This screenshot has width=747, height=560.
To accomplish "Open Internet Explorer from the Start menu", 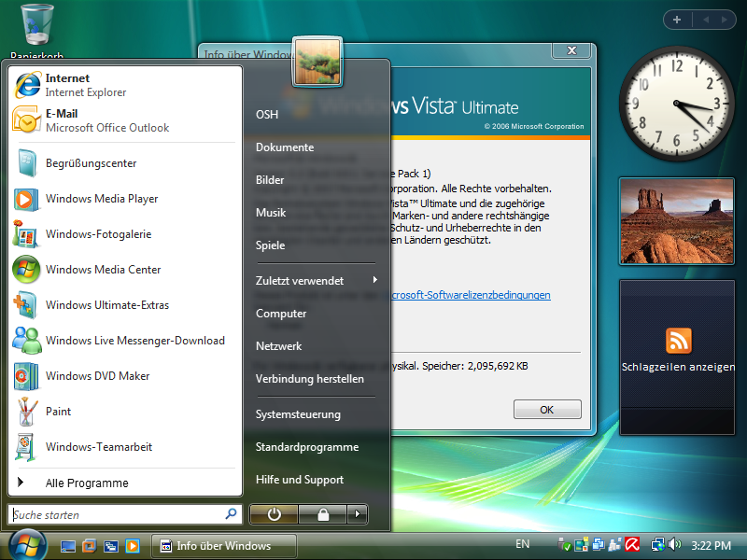I will pyautogui.click(x=84, y=85).
